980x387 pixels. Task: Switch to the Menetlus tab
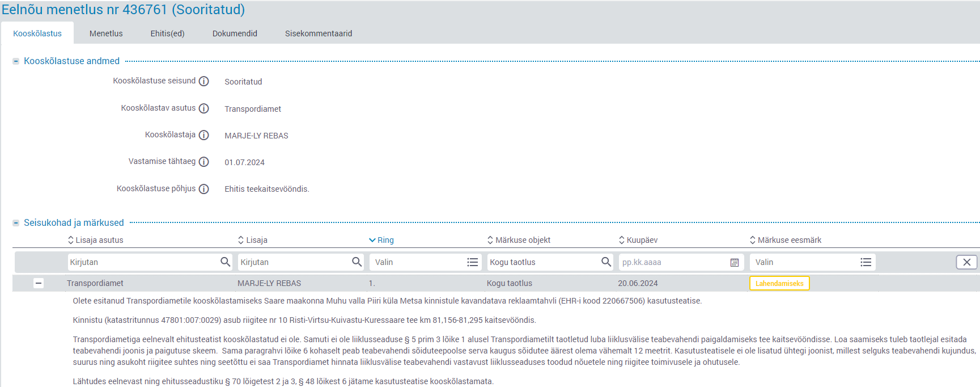[106, 33]
